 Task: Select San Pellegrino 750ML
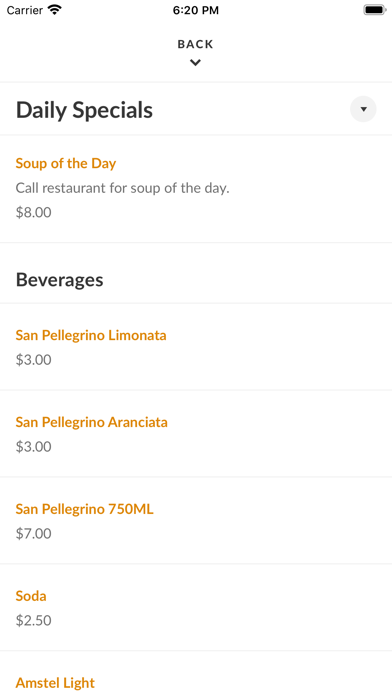[84, 509]
